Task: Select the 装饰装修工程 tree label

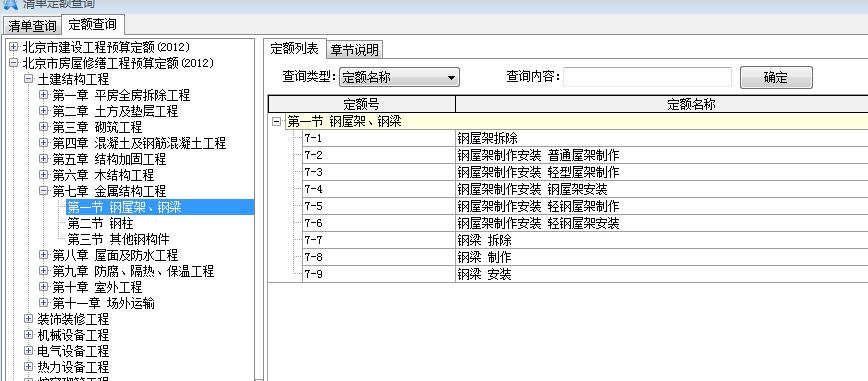Action: [73, 320]
